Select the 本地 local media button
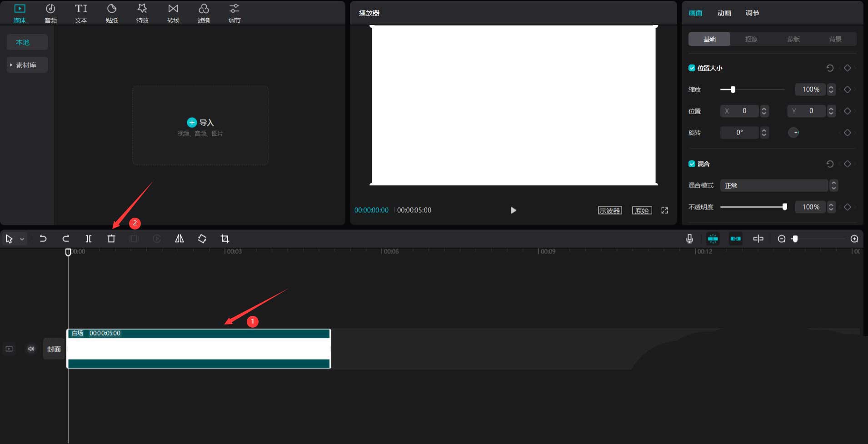 [x=27, y=42]
